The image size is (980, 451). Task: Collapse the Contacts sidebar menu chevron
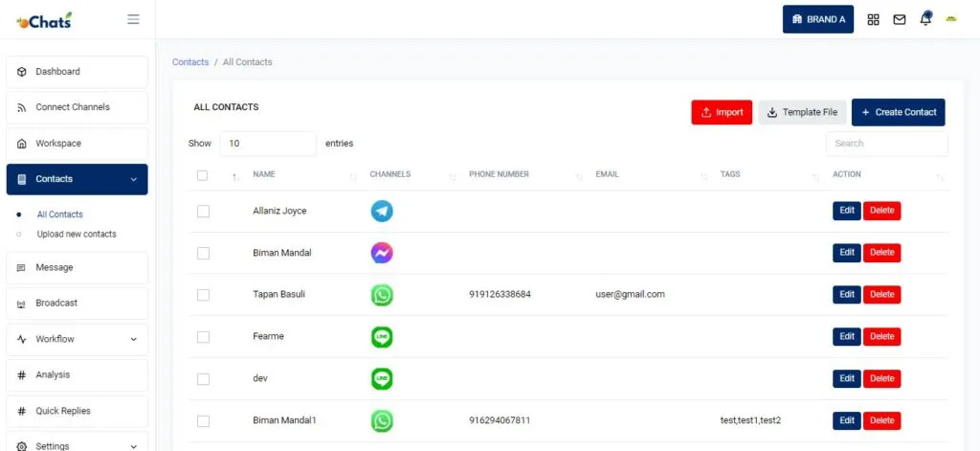click(133, 179)
